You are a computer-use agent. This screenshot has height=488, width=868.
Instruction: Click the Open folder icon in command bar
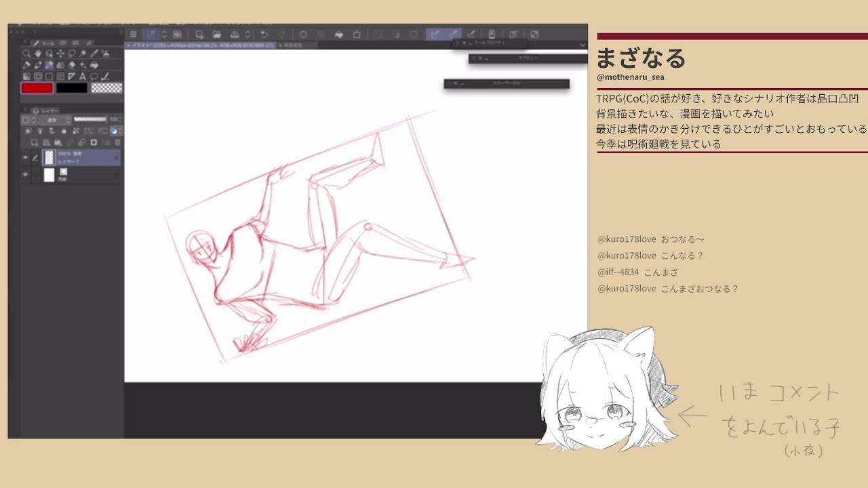(217, 35)
